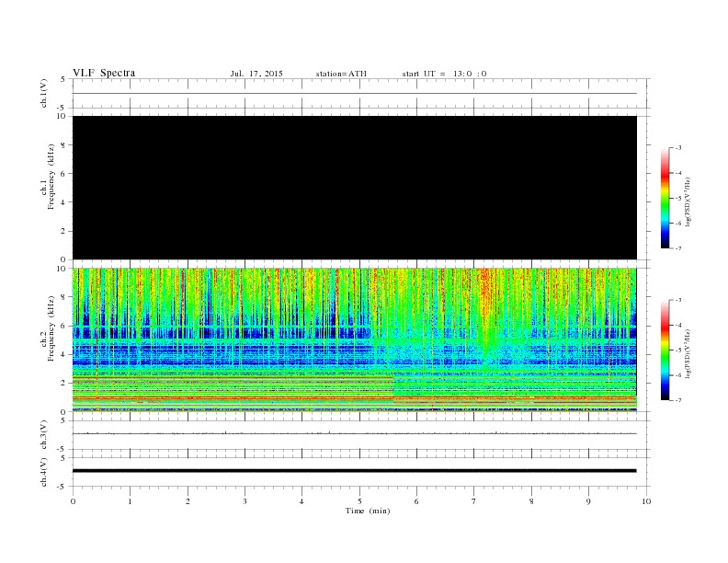Click the "8" kHz tick on ch.1 frequency axis
Image resolution: width=728 pixels, height=563 pixels.
coord(64,145)
